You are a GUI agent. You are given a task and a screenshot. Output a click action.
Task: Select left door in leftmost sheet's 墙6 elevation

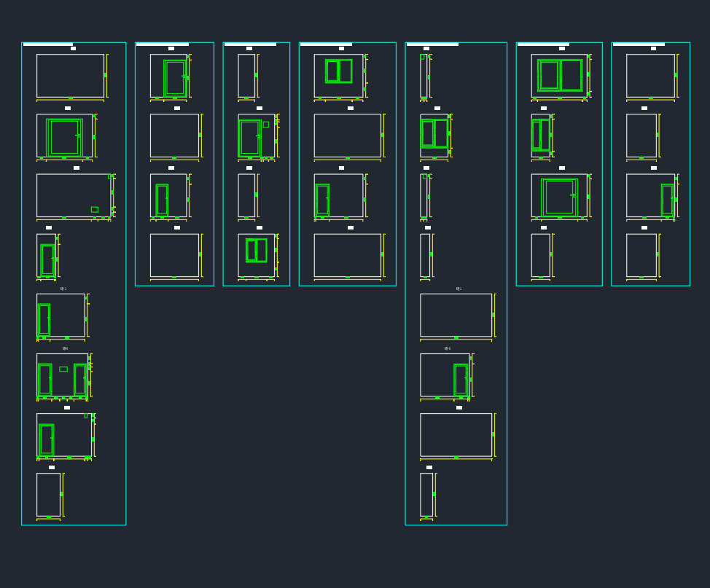[x=44, y=379]
